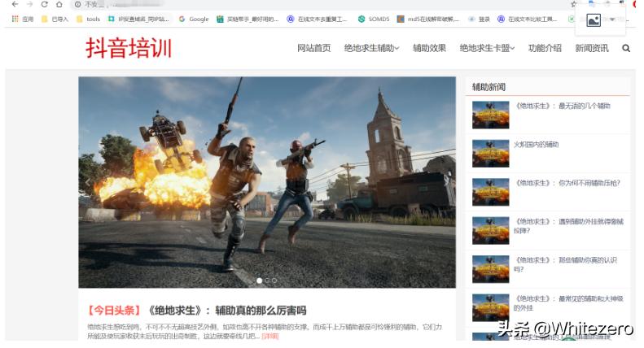Screen dimensions: 644x348
Task: Click the site info icon in address bar
Action: 77,5
